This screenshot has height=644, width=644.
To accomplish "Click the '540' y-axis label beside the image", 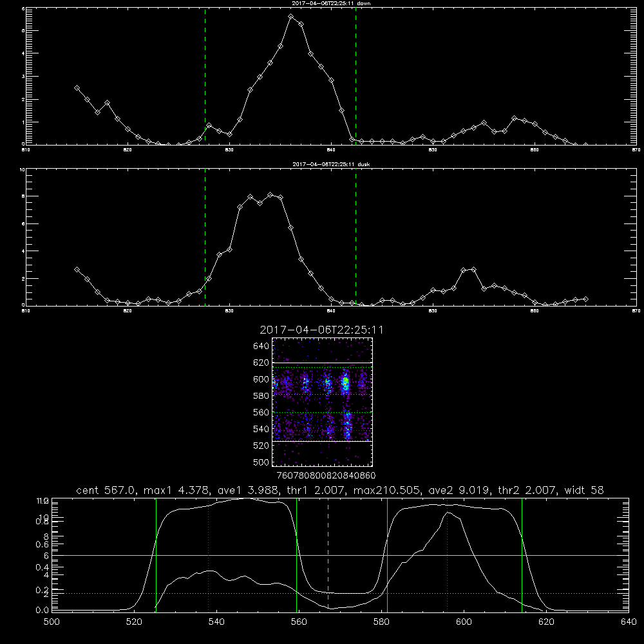I will (x=261, y=429).
